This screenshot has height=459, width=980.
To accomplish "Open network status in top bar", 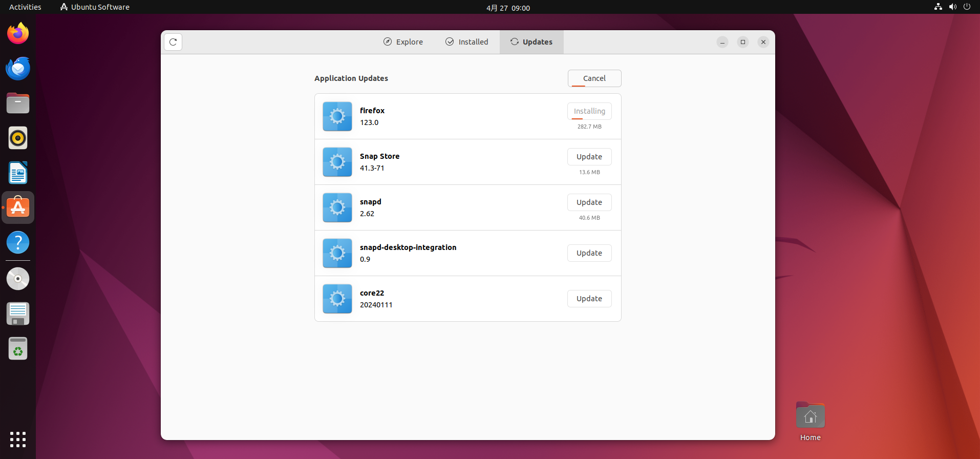I will (938, 7).
